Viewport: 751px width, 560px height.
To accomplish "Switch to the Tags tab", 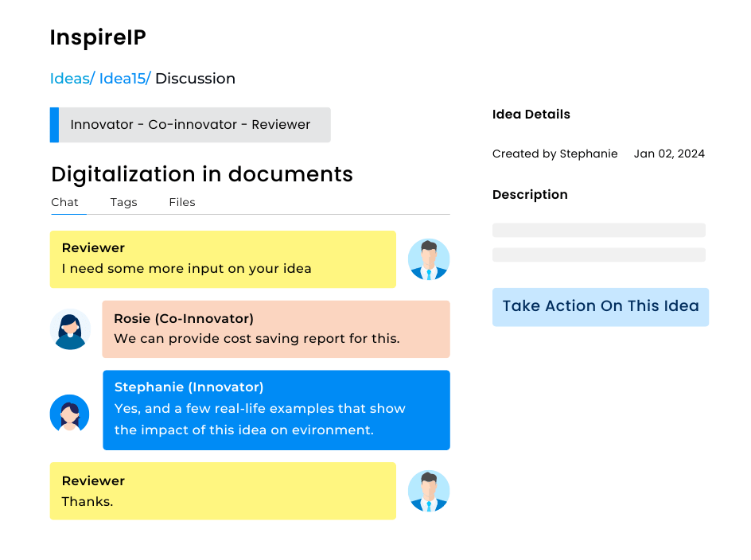I will (x=123, y=202).
